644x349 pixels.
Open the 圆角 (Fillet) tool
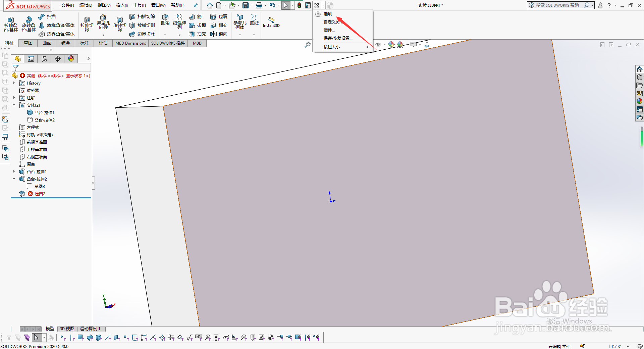click(x=165, y=20)
